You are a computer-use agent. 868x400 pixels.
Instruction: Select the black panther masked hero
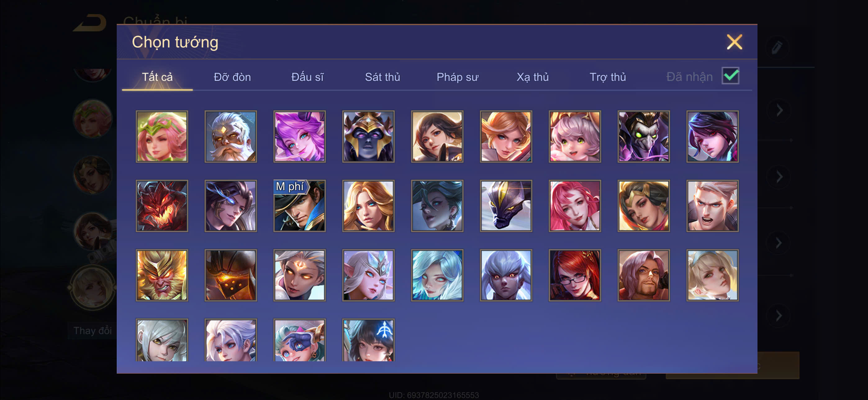(506, 206)
